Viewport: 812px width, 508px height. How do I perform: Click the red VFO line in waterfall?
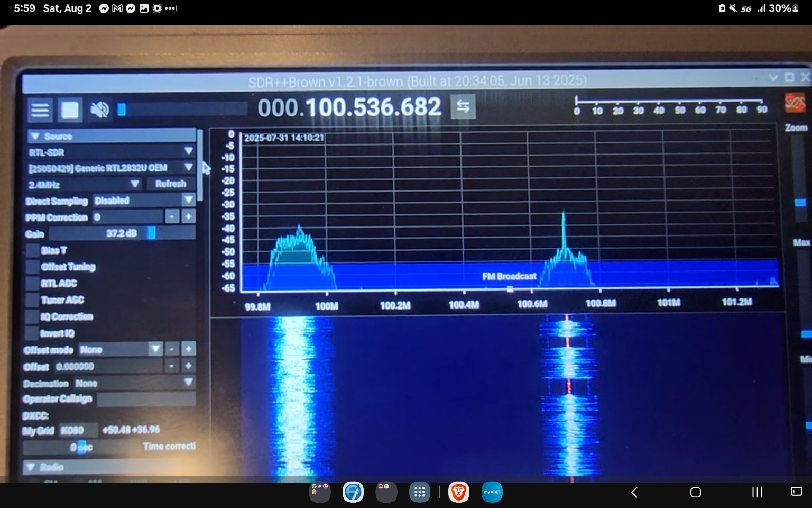tap(568, 386)
